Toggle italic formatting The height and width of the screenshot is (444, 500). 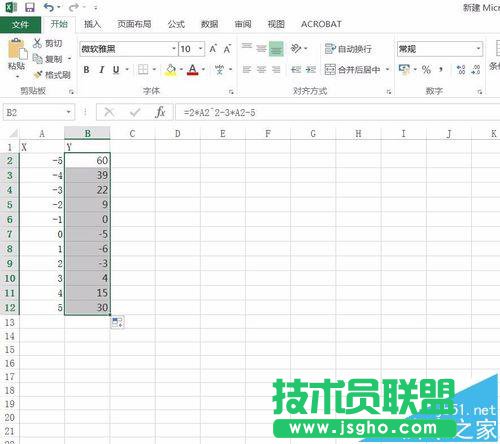point(101,70)
